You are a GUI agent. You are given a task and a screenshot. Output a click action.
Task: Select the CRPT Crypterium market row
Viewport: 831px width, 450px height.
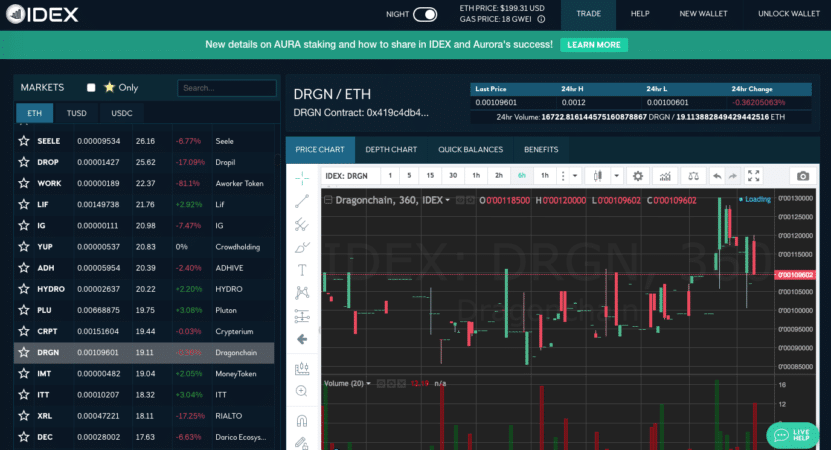(x=144, y=331)
